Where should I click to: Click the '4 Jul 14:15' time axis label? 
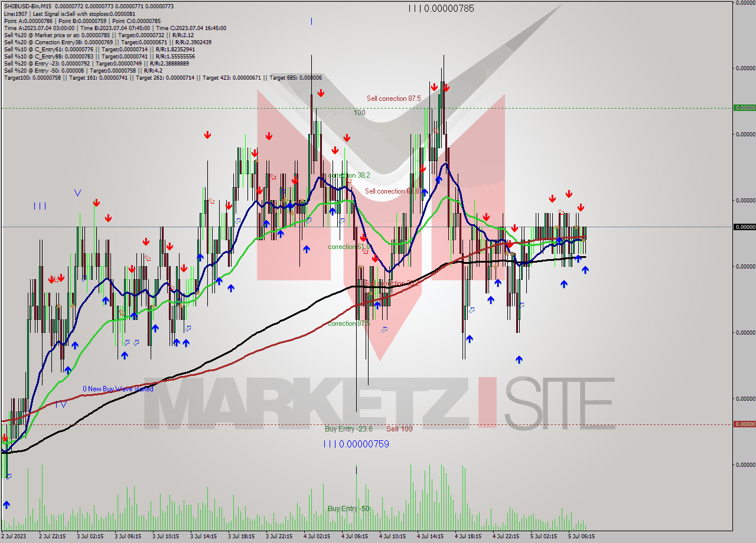pos(431,537)
